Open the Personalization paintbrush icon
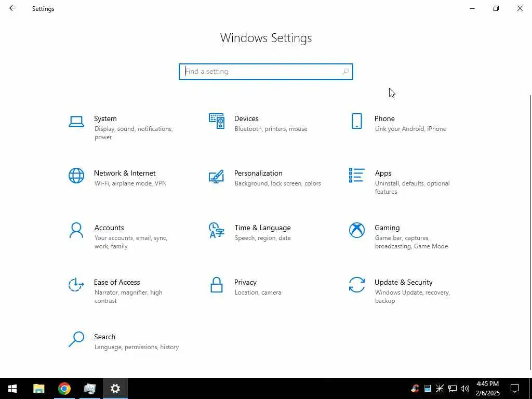532x399 pixels. click(217, 177)
